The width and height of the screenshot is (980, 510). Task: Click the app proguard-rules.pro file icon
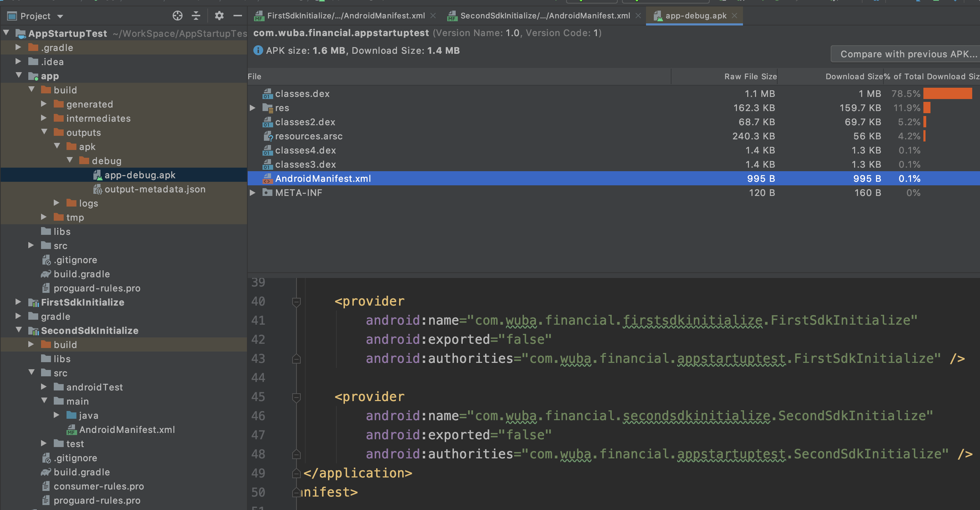[x=46, y=288]
